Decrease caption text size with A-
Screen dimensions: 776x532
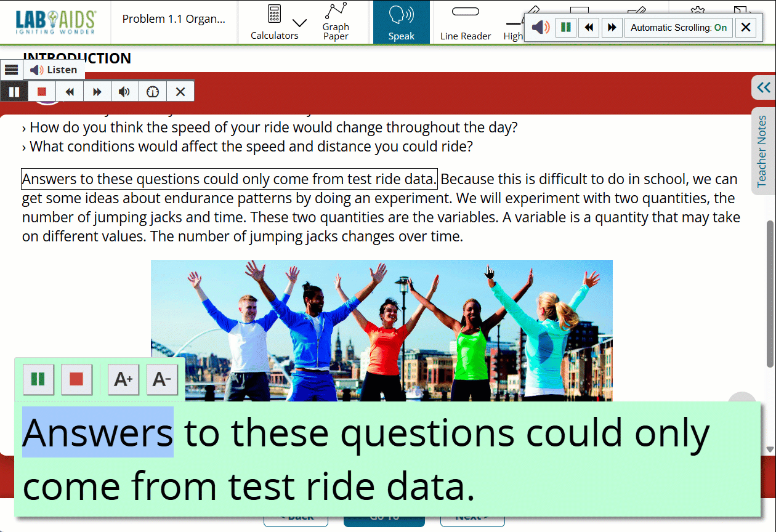click(162, 379)
